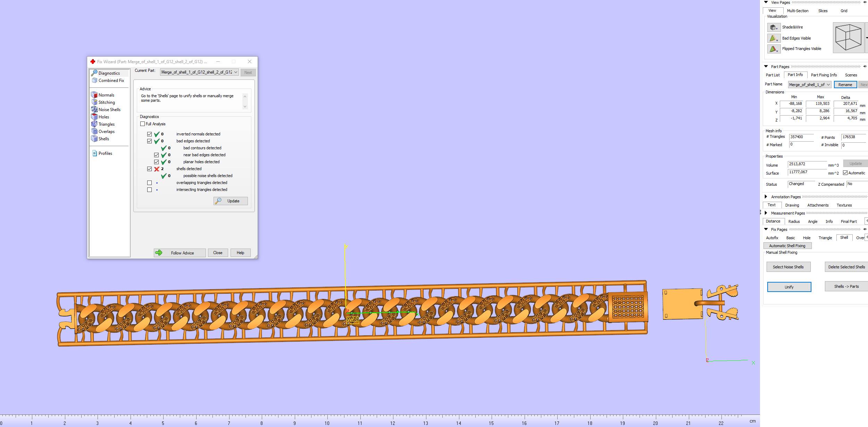Viewport: 868px width, 427px height.
Task: Select the Shade&Wire visualization icon
Action: [774, 27]
